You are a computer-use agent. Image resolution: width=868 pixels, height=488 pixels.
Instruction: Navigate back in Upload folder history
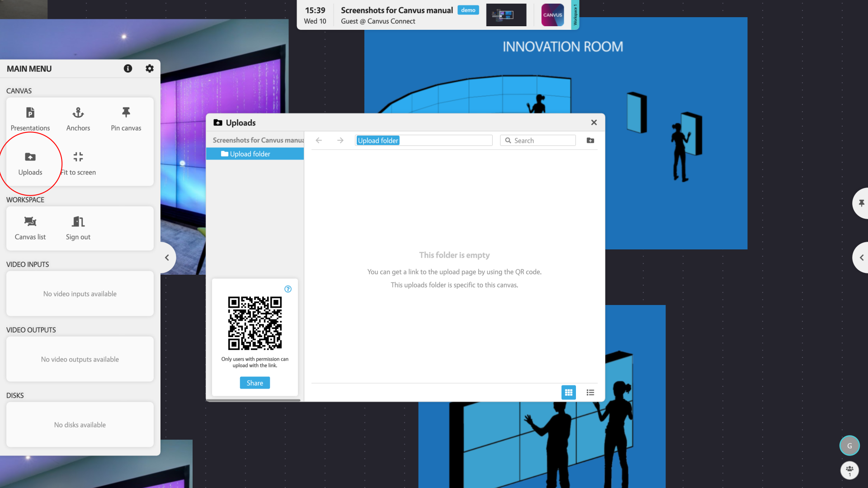pyautogui.click(x=319, y=140)
